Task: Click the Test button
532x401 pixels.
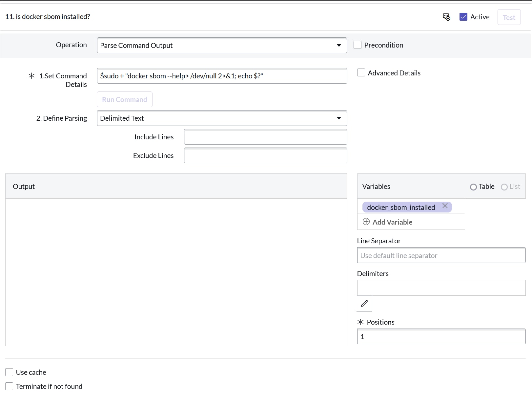Action: (509, 17)
